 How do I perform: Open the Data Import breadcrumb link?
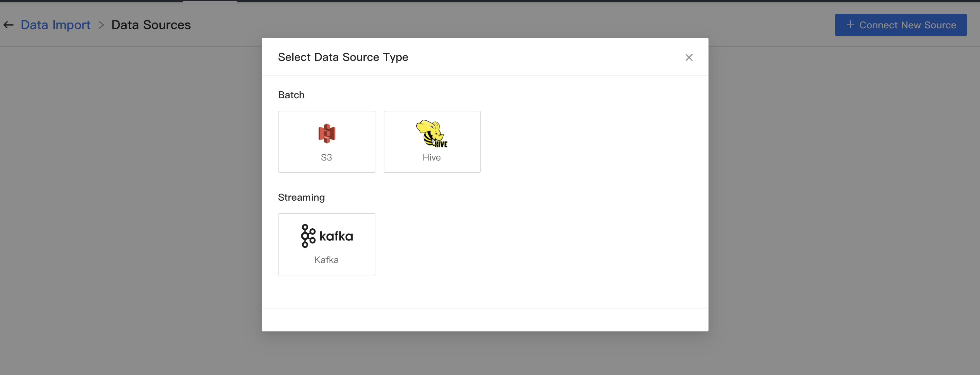[55, 25]
